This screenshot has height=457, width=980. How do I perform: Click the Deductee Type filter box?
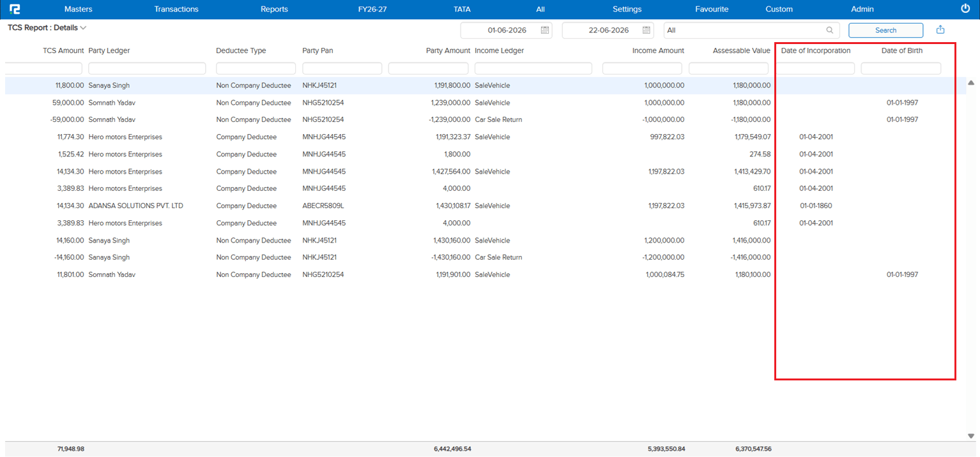pyautogui.click(x=256, y=68)
